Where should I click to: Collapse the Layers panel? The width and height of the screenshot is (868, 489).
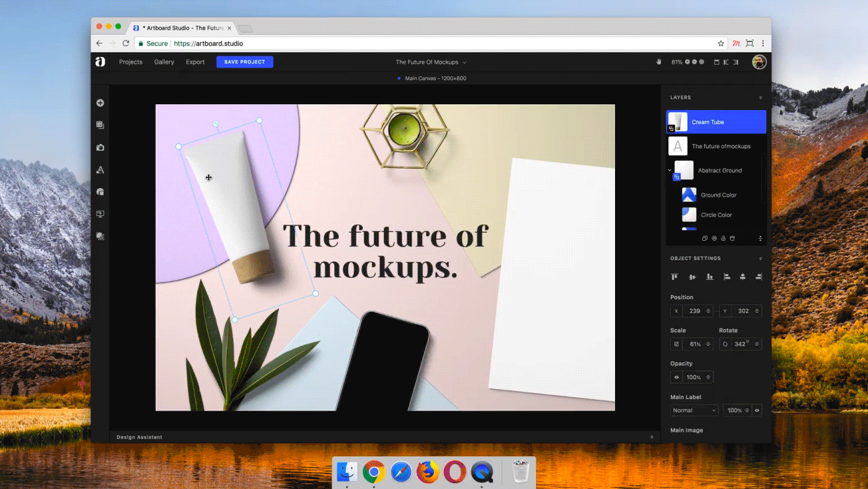[x=761, y=97]
